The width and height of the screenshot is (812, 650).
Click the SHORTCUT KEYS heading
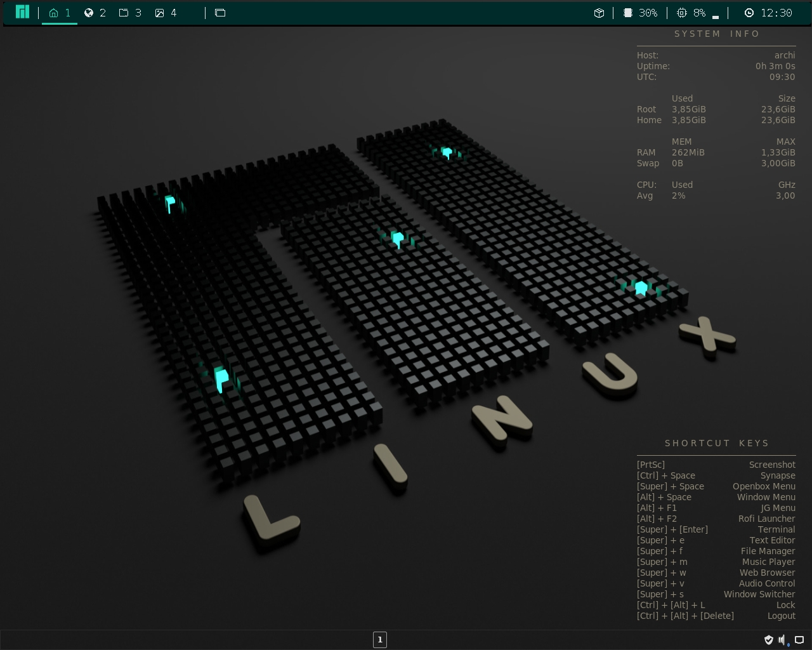(x=717, y=443)
